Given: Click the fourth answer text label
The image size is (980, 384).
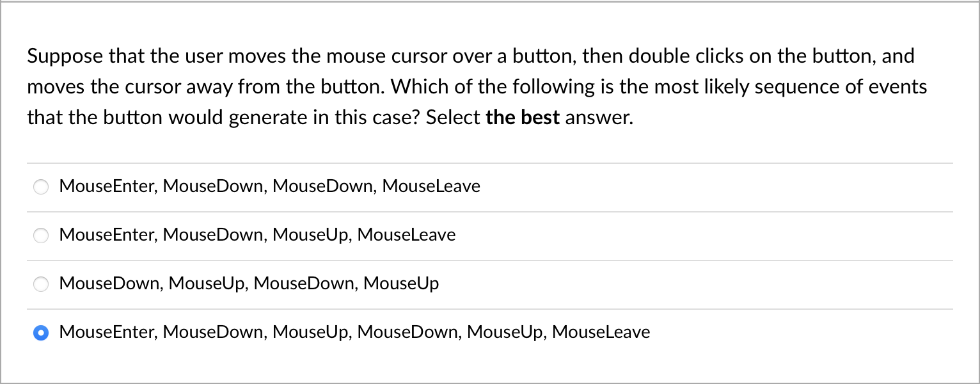Looking at the screenshot, I should pos(354,332).
